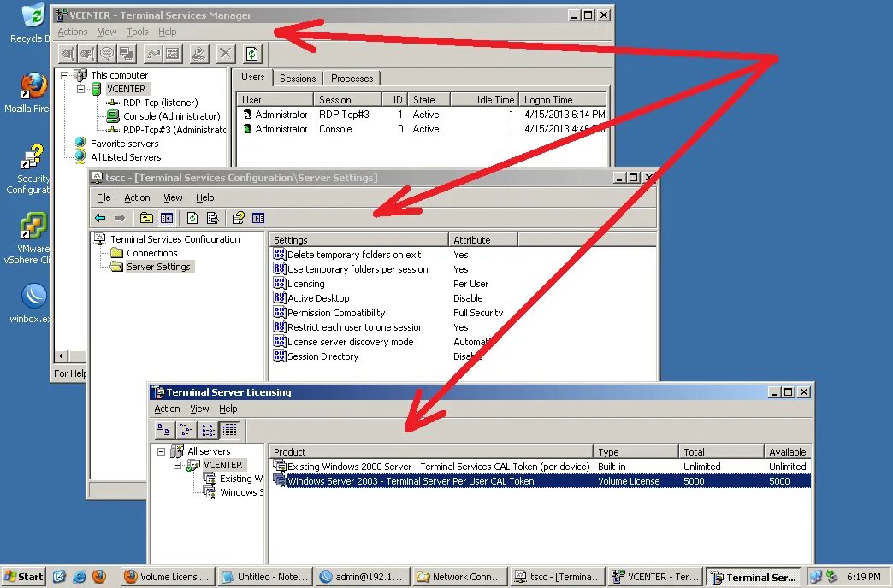Select Administrator row with Console session
The width and height of the screenshot is (893, 588).
tap(422, 129)
